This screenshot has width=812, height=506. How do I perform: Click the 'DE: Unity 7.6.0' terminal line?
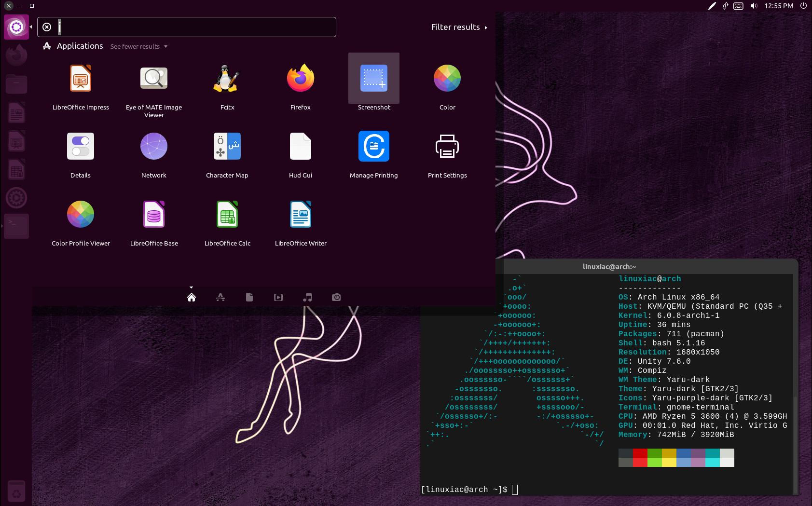point(655,361)
